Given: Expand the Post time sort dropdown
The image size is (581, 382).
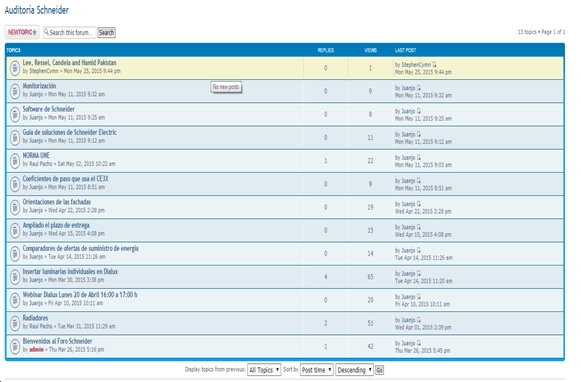Looking at the screenshot, I should pyautogui.click(x=317, y=370).
